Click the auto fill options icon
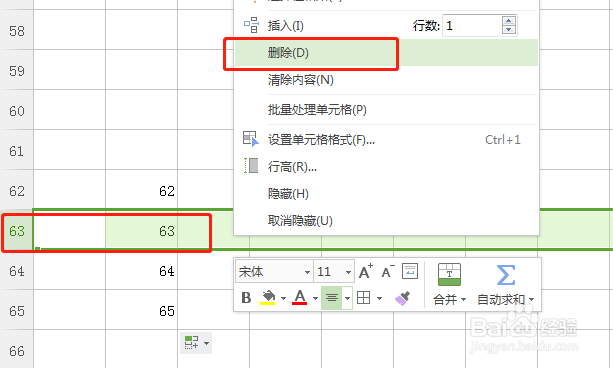The image size is (613, 368). pyautogui.click(x=192, y=343)
